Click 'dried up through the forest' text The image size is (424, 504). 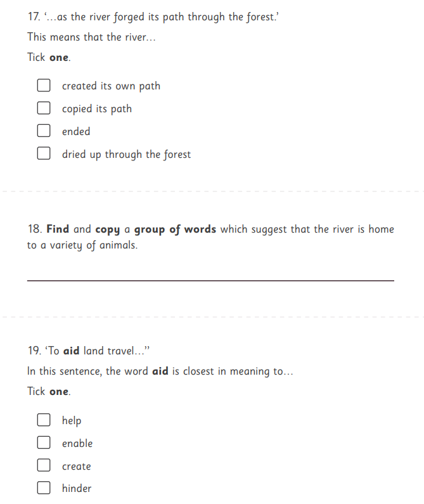point(126,154)
